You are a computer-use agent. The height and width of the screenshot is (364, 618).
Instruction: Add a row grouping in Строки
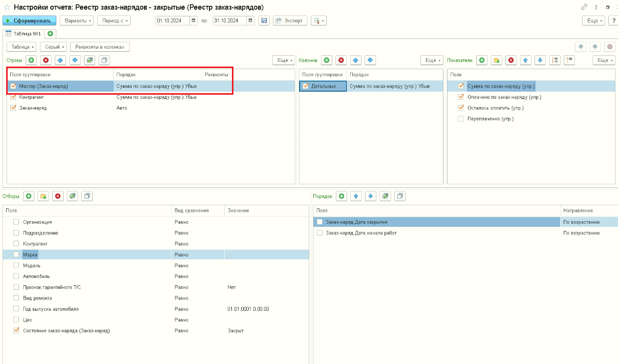tap(31, 60)
